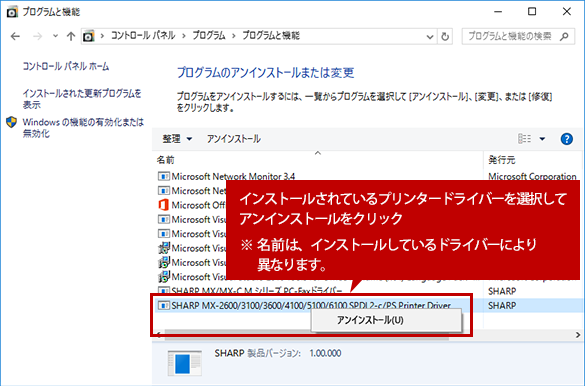
Task: Select コントロール パネル breadcrumb
Action: (143, 36)
